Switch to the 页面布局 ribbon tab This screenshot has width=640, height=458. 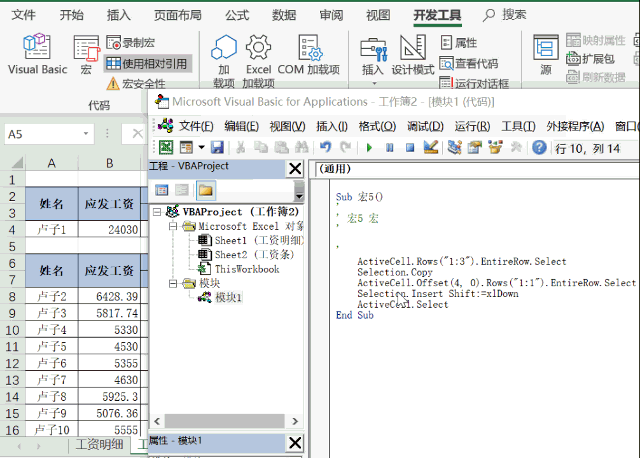coord(178,15)
